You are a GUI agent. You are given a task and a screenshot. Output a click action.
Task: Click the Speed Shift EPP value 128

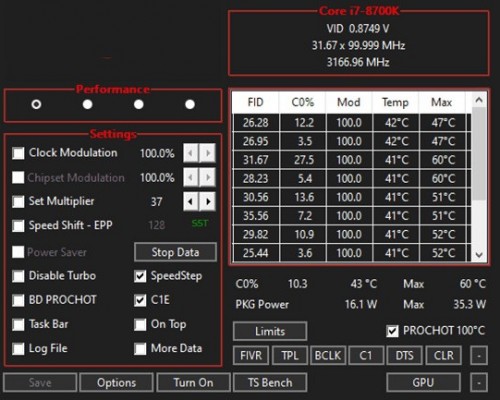[x=157, y=225]
